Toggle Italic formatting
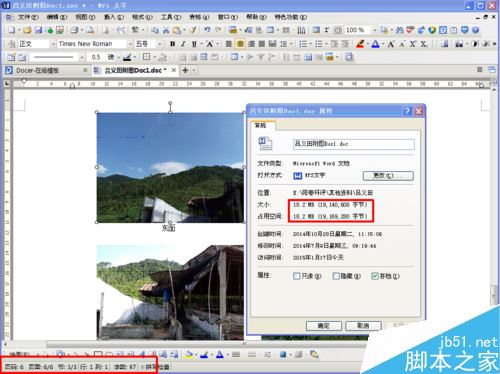Image resolution: width=500 pixels, height=374 pixels. (x=183, y=44)
